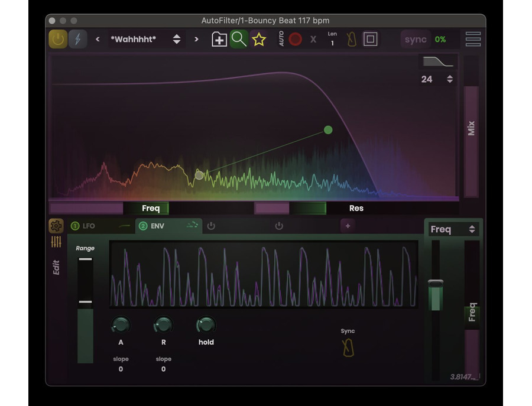
Task: Click the square frame icon
Action: pos(370,40)
